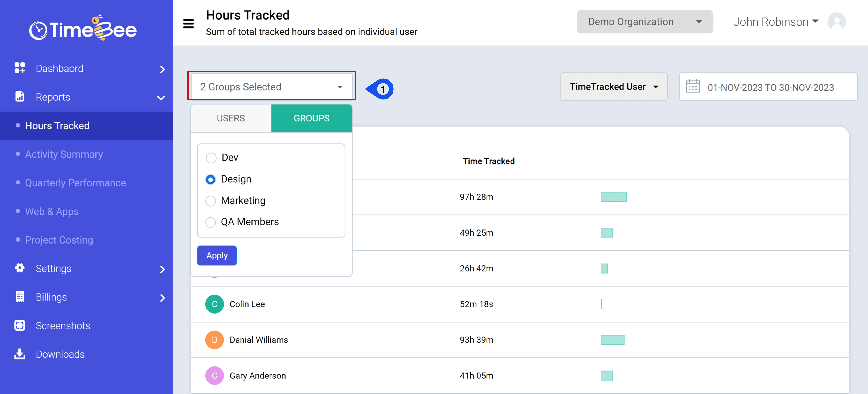Screen dimensions: 868x394
Task: Open the Screenshots camera icon
Action: 19,325
